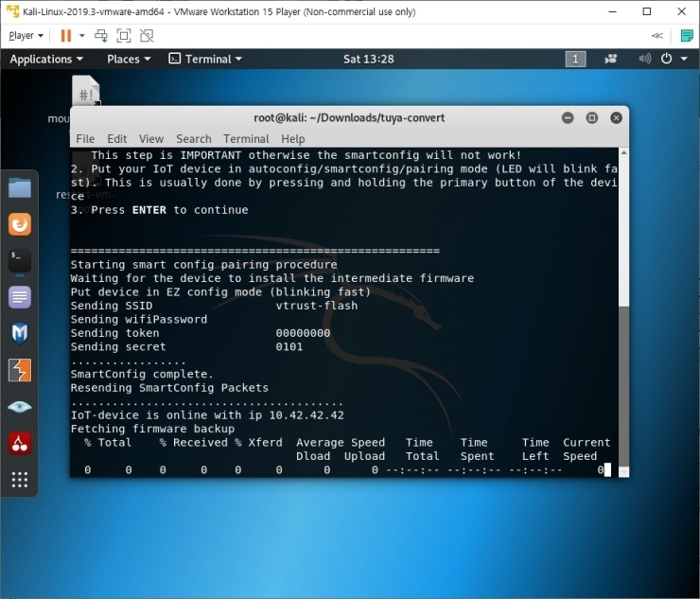
Task: Open the VM power options dropdown arrow
Action: [81, 36]
